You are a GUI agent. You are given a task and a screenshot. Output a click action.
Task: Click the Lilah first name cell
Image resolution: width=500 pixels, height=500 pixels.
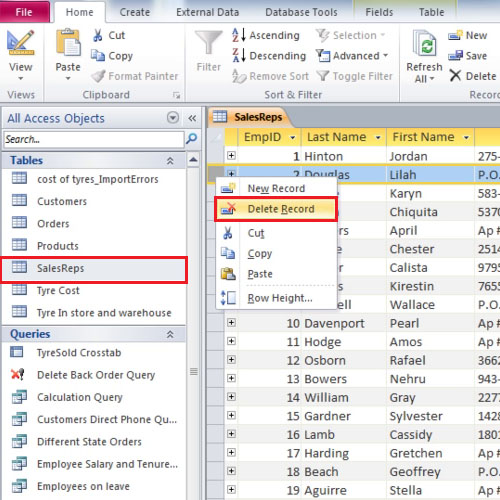430,175
